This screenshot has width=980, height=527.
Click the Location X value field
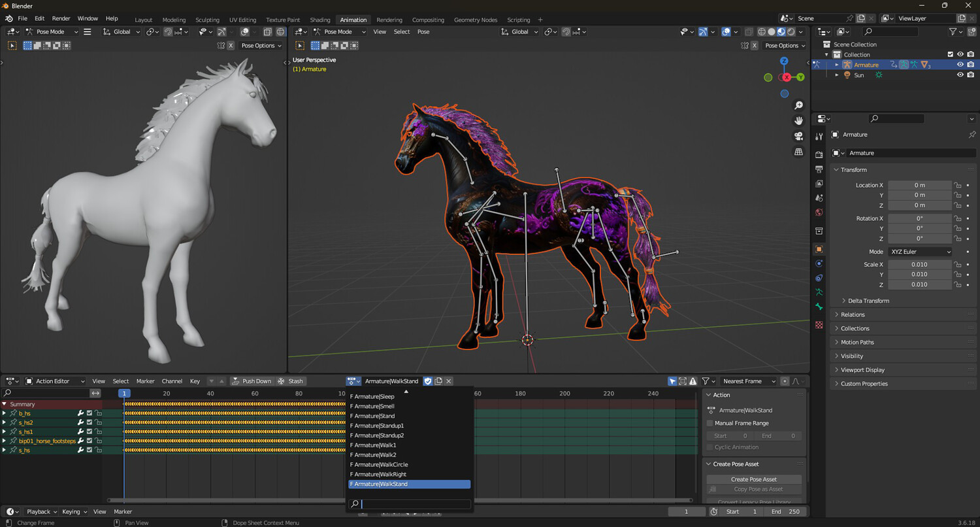click(919, 185)
